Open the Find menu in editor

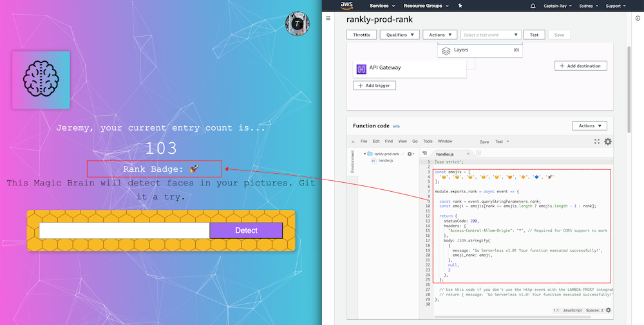pyautogui.click(x=388, y=141)
